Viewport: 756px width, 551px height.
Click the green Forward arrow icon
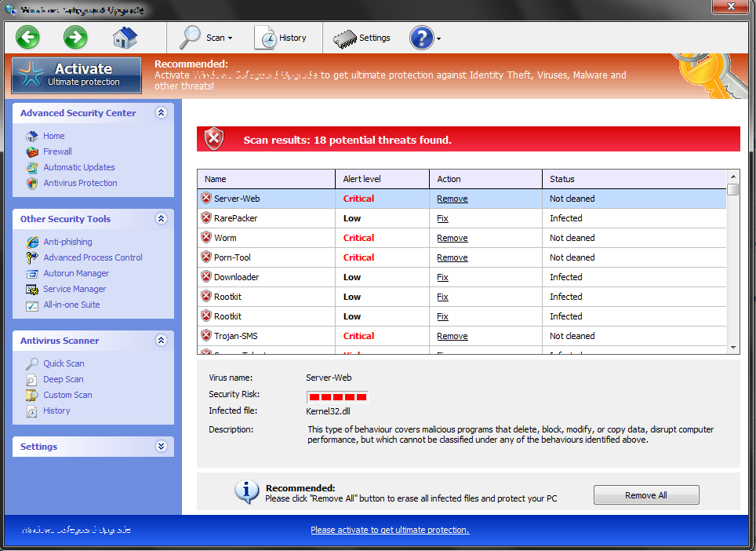pyautogui.click(x=75, y=37)
